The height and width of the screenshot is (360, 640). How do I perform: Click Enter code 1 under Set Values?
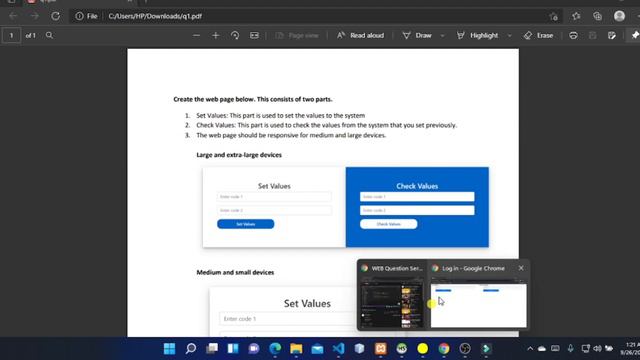[274, 197]
